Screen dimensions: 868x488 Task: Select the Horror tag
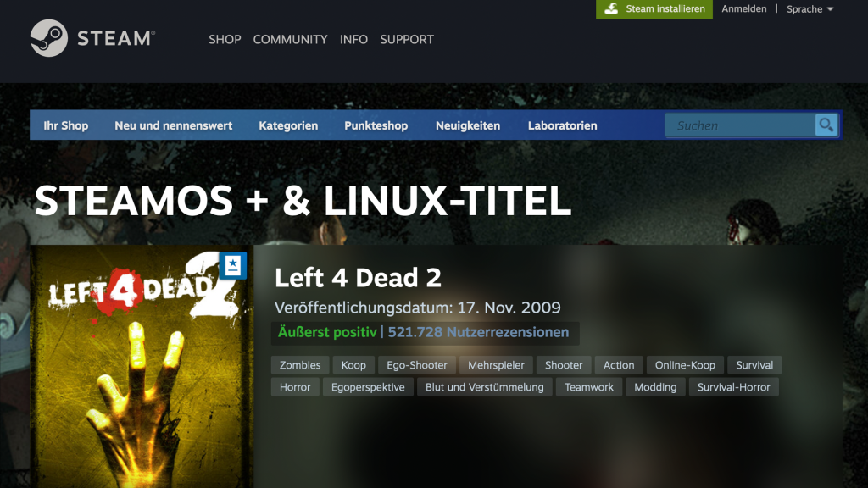click(295, 387)
